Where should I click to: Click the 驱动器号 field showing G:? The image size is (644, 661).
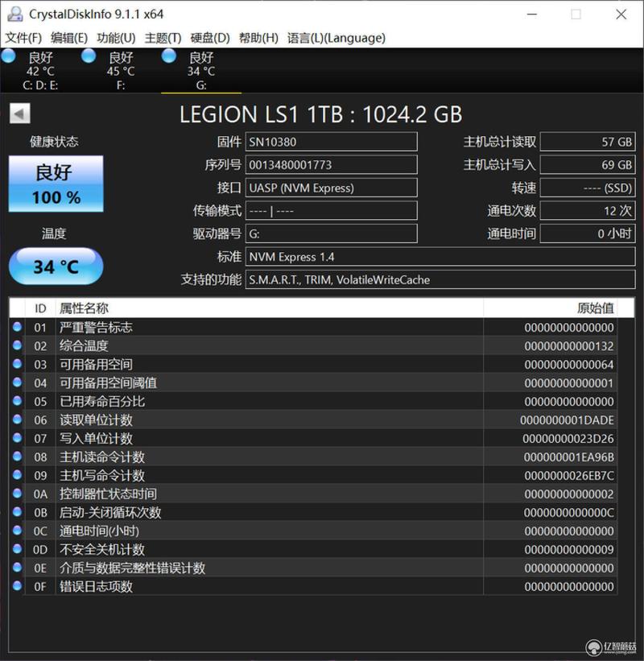tap(332, 233)
